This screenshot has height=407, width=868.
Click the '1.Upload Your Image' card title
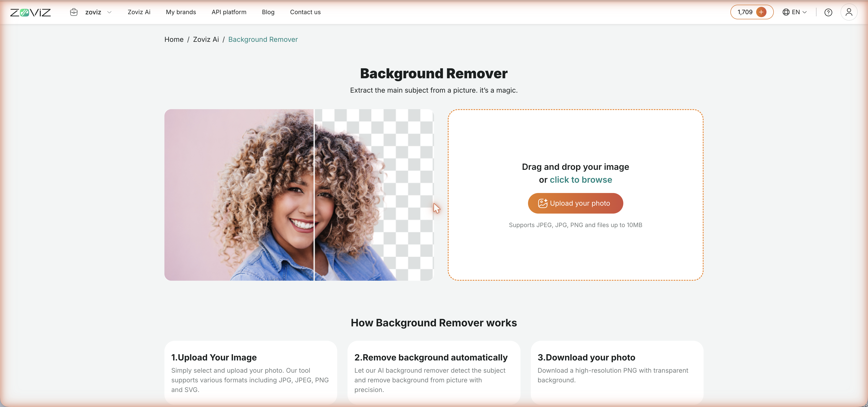point(214,357)
